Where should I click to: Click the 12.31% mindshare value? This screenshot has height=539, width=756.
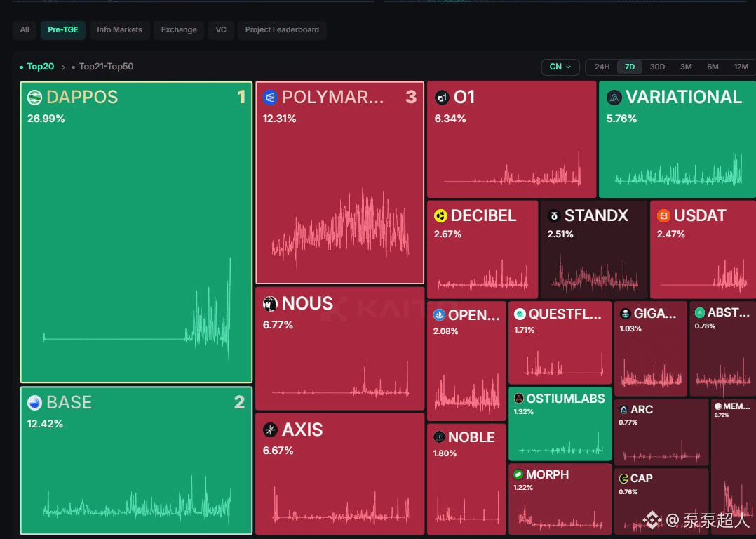pyautogui.click(x=279, y=119)
